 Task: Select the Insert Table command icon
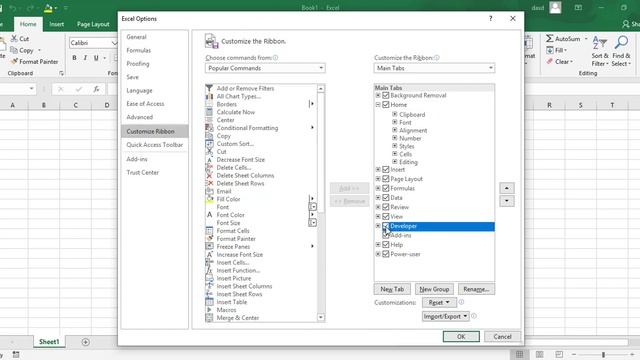209,302
